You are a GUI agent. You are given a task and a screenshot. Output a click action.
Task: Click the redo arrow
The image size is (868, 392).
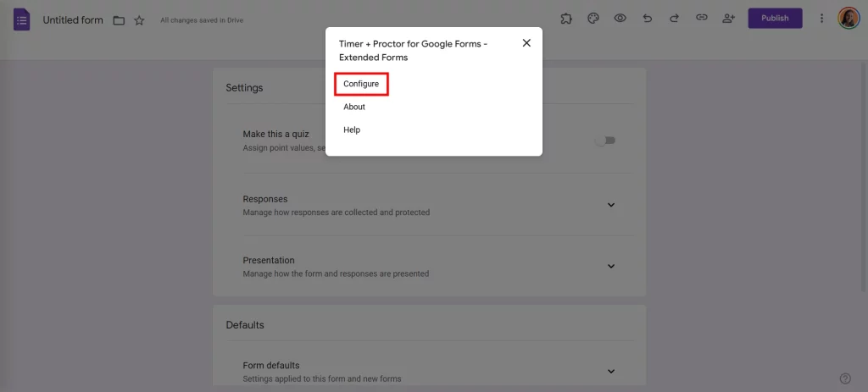674,18
